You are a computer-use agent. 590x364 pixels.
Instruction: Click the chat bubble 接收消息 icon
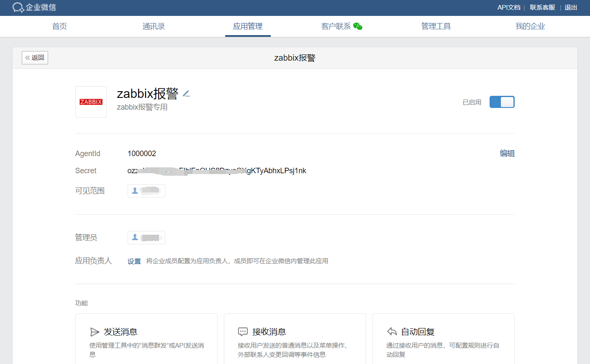[243, 332]
